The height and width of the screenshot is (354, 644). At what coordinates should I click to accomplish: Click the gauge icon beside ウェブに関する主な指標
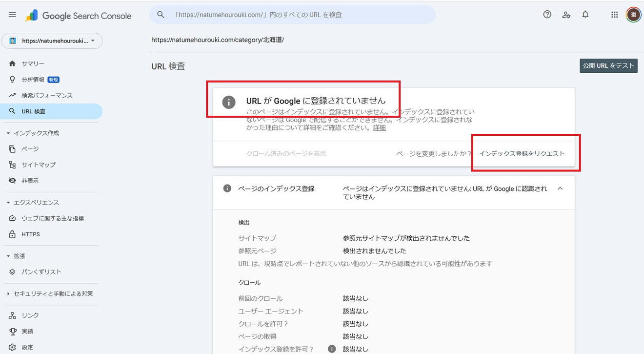(12, 218)
